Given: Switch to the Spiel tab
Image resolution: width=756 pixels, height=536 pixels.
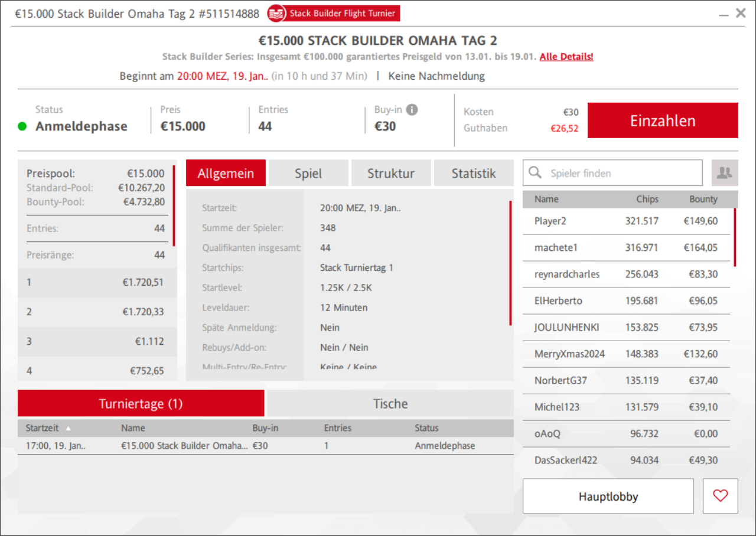Looking at the screenshot, I should pos(308,173).
